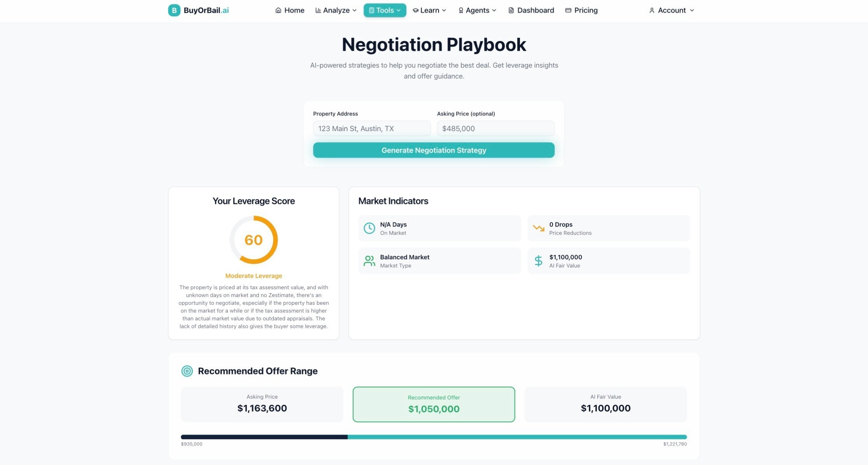The height and width of the screenshot is (465, 868).
Task: Select the dollar sign icon for AI Fair Value
Action: pos(538,260)
